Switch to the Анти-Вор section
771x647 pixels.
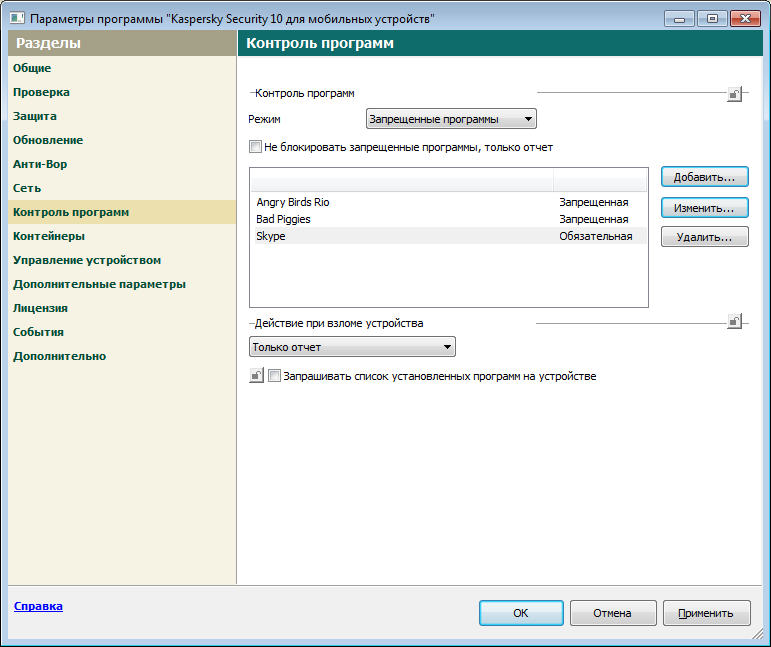(40, 164)
